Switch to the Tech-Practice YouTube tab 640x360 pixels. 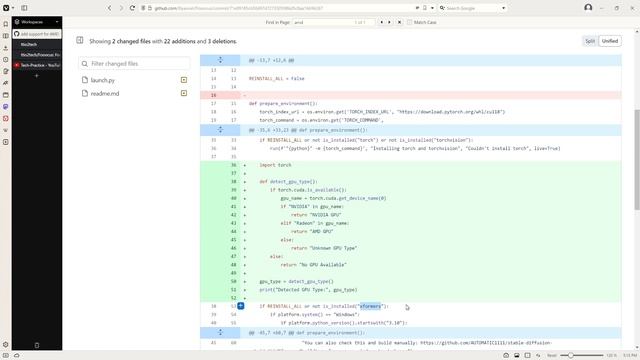click(x=37, y=65)
